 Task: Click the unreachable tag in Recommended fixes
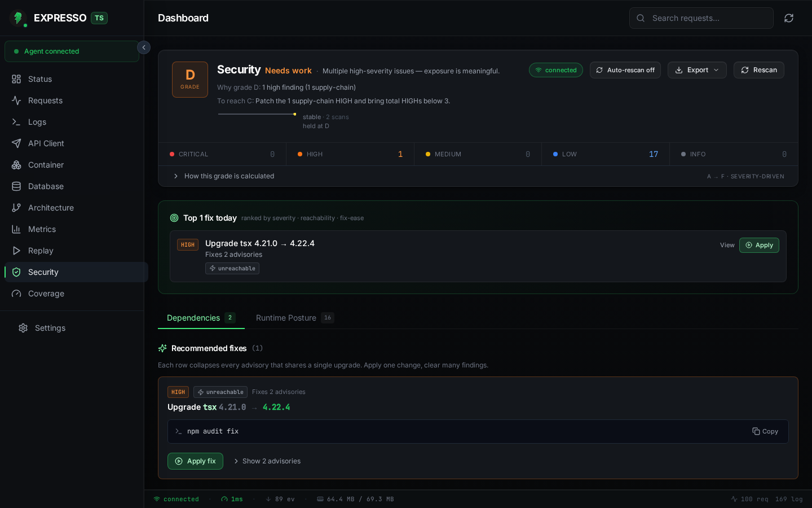coord(220,392)
